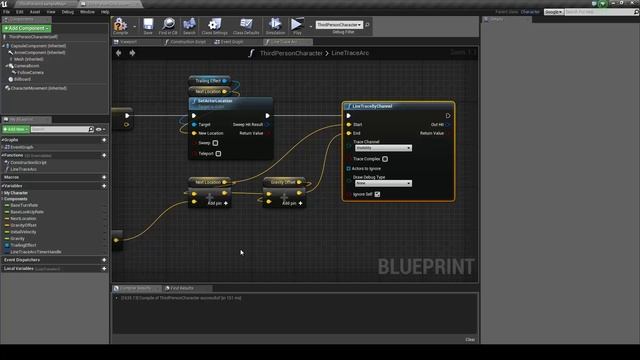Open the Window menu

87,12
